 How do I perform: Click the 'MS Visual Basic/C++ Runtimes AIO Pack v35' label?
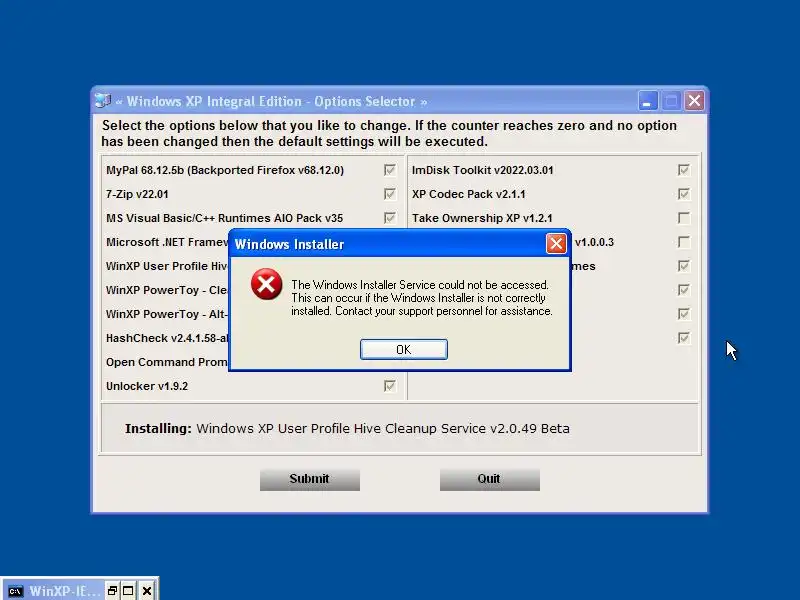[224, 218]
